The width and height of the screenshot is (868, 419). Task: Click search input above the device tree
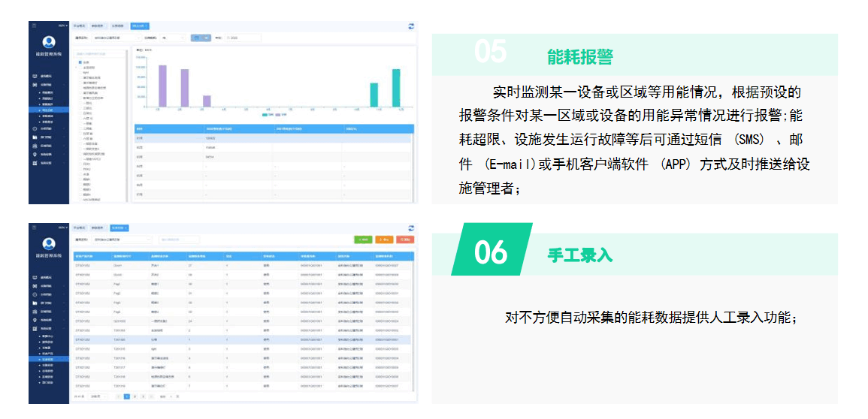point(100,53)
